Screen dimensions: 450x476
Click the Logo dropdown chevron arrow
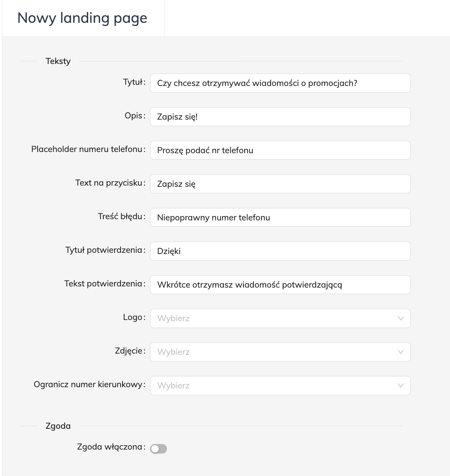click(400, 318)
